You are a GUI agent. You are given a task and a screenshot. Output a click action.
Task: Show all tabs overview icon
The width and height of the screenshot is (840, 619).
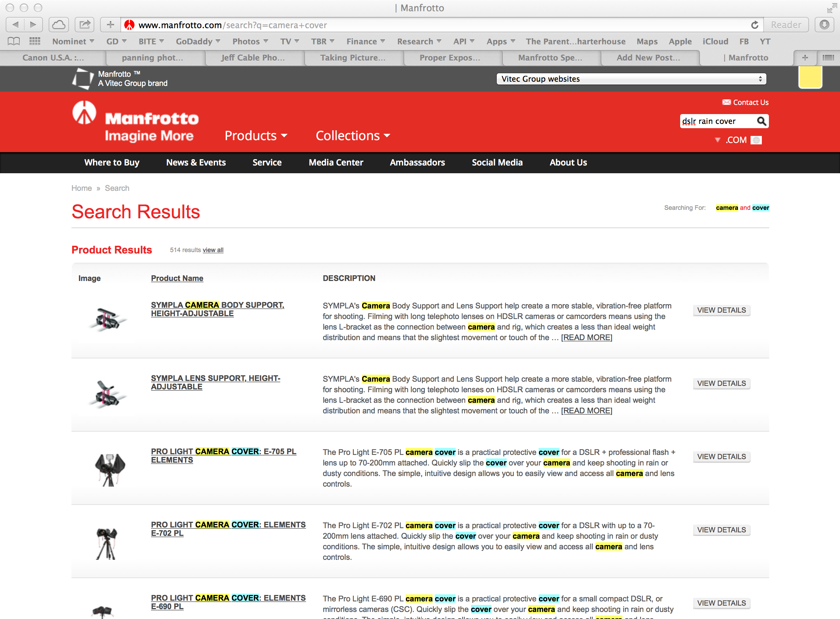pyautogui.click(x=828, y=58)
